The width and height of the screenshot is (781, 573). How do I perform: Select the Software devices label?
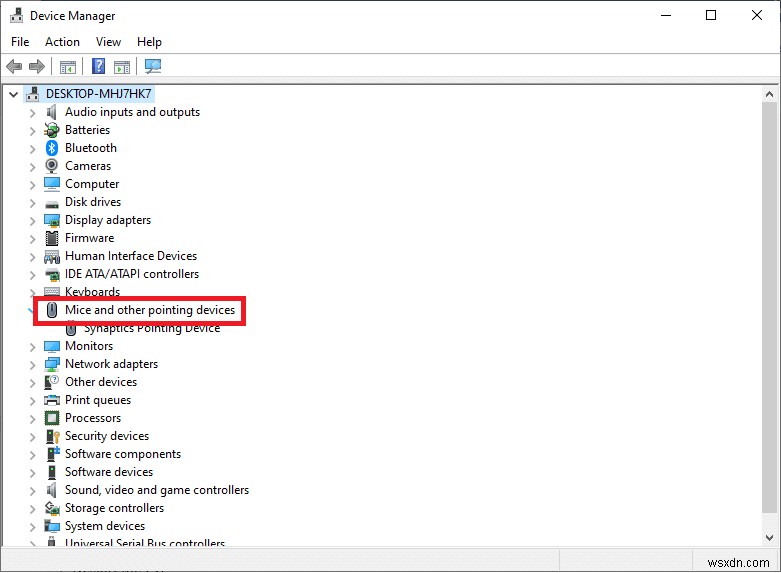(x=109, y=472)
